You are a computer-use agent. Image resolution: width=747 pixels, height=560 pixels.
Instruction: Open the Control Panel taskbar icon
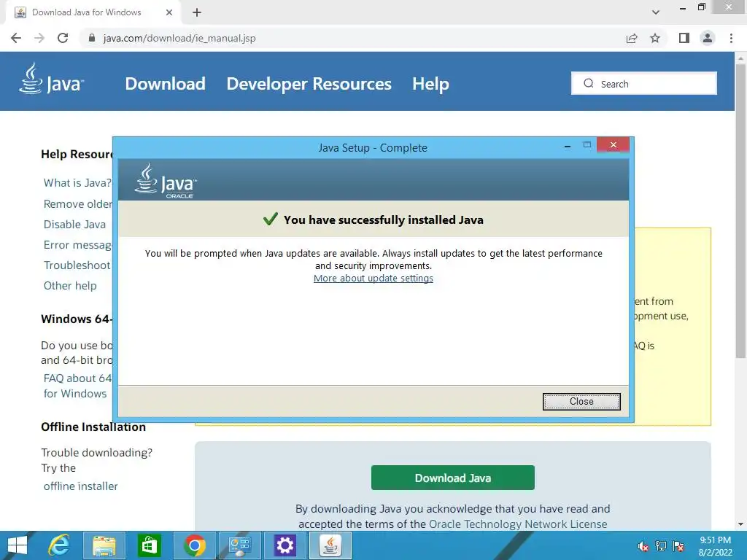pos(239,545)
